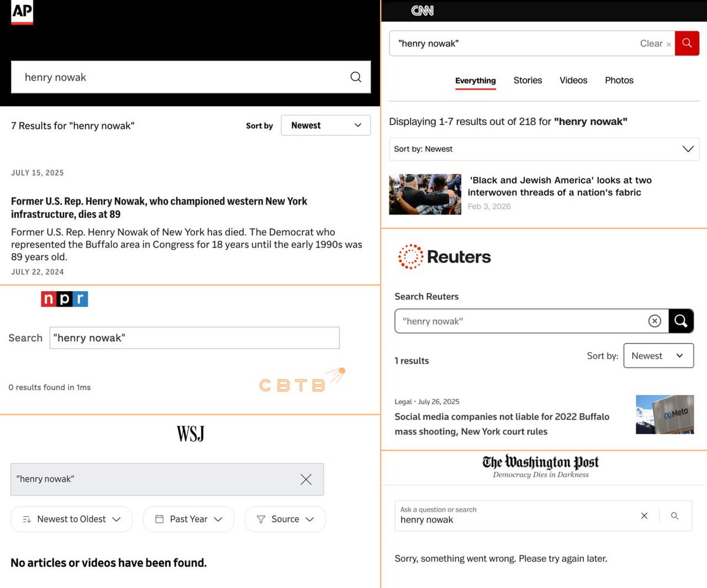Image resolution: width=707 pixels, height=588 pixels.
Task: Click the AP 7 Results text
Action: [73, 125]
